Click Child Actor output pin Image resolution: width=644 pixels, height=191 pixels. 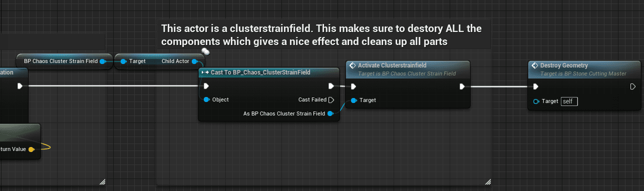click(x=195, y=61)
